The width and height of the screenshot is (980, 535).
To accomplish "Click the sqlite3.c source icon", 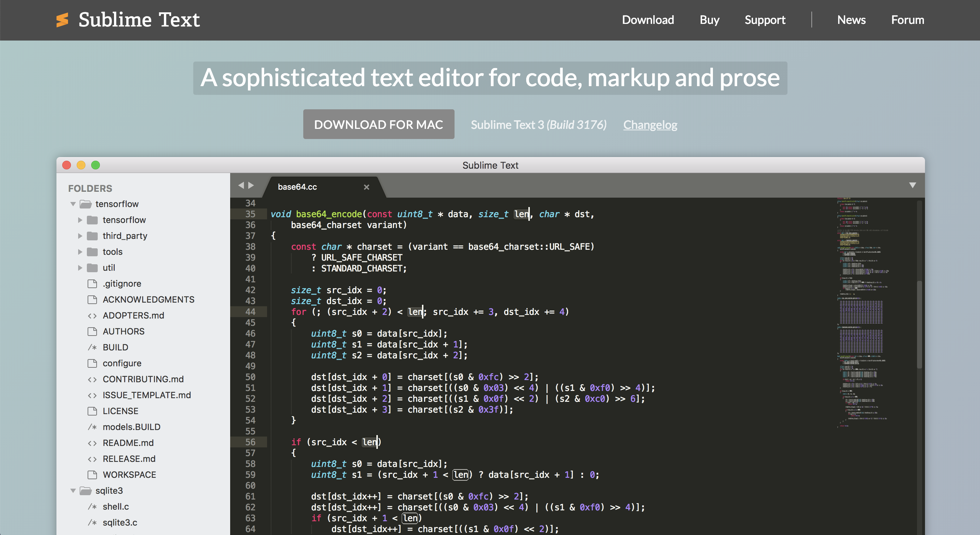I will click(92, 522).
